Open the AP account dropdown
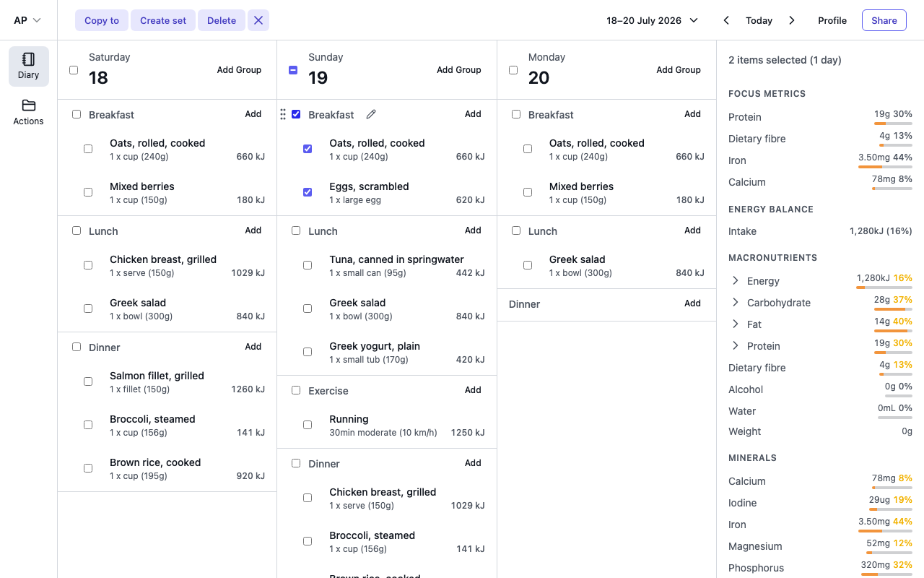The image size is (924, 578). pos(27,20)
